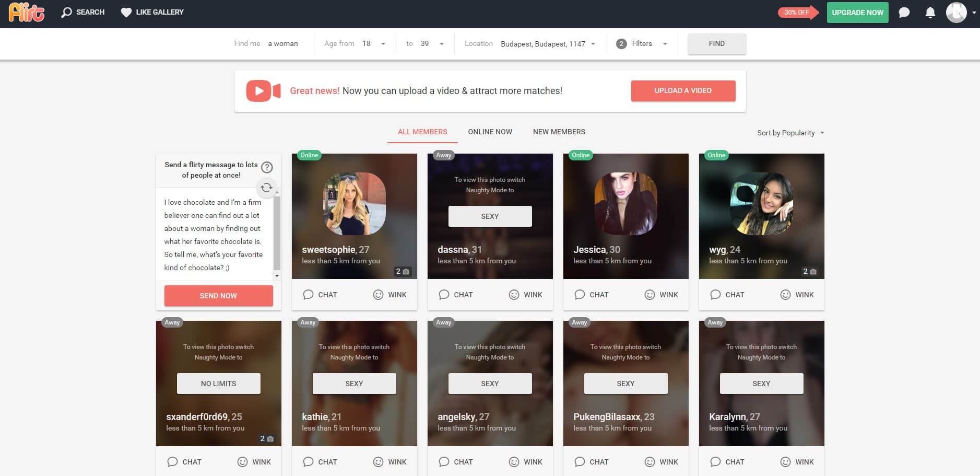This screenshot has height=476, width=980.
Task: Send wink to wyg
Action: pos(797,295)
